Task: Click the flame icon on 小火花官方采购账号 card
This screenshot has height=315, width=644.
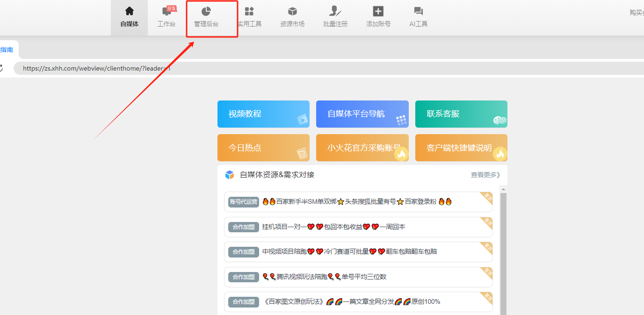Action: tap(401, 153)
